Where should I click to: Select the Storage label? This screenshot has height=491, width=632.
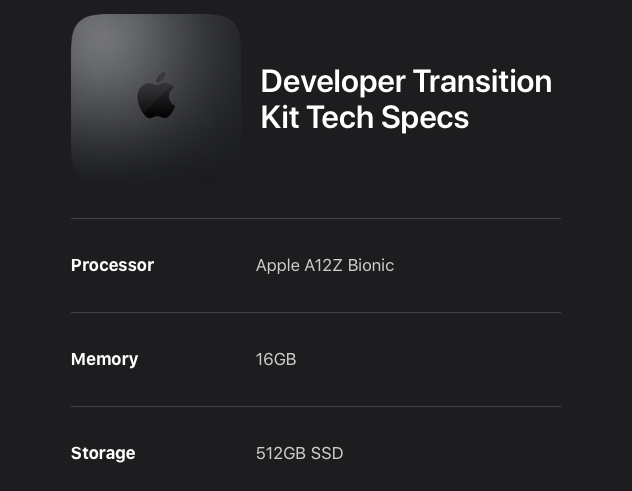tap(103, 454)
